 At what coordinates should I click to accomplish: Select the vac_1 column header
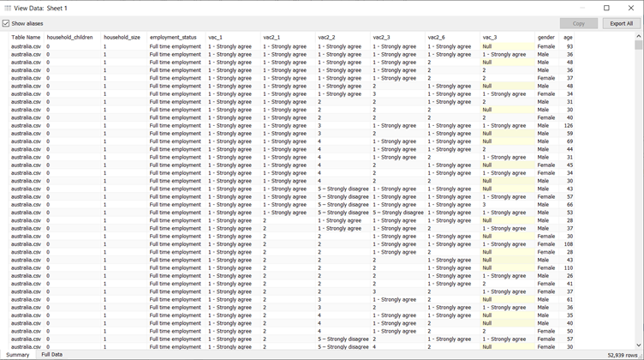pos(216,38)
